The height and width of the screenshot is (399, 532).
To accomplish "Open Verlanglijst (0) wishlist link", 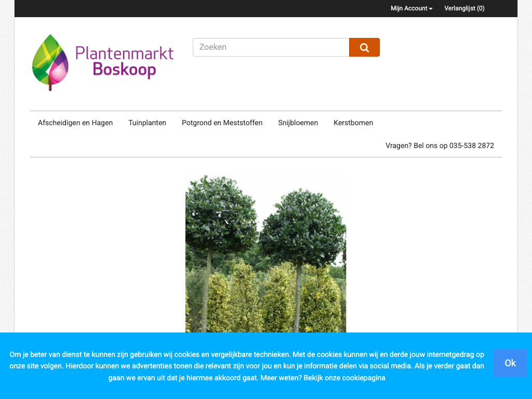I will [464, 8].
